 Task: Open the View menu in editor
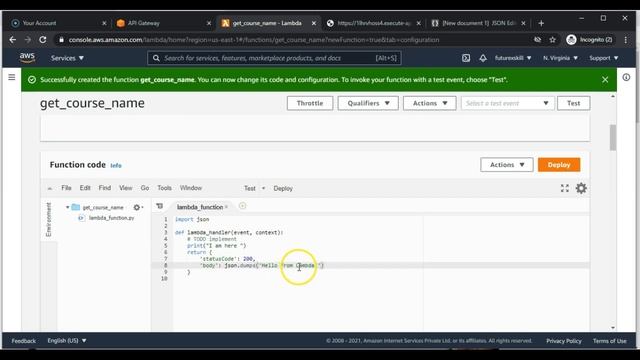tap(125, 188)
